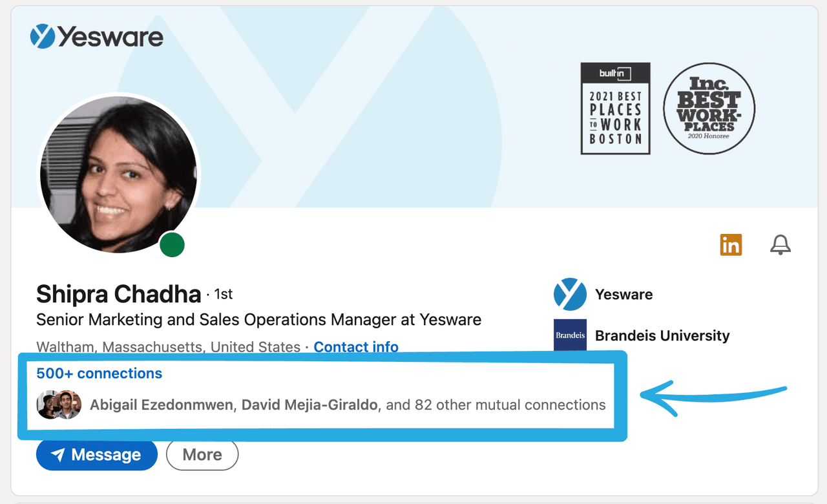Viewport: 827px width, 504px height.
Task: Open David Mejia-Giraldo's mutual connection link
Action: tap(309, 405)
